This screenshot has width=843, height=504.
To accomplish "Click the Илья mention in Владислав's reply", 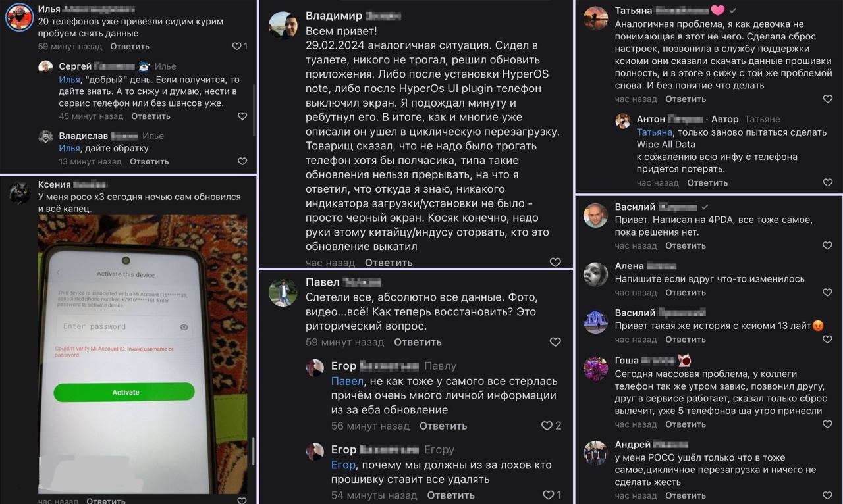I will pyautogui.click(x=69, y=148).
